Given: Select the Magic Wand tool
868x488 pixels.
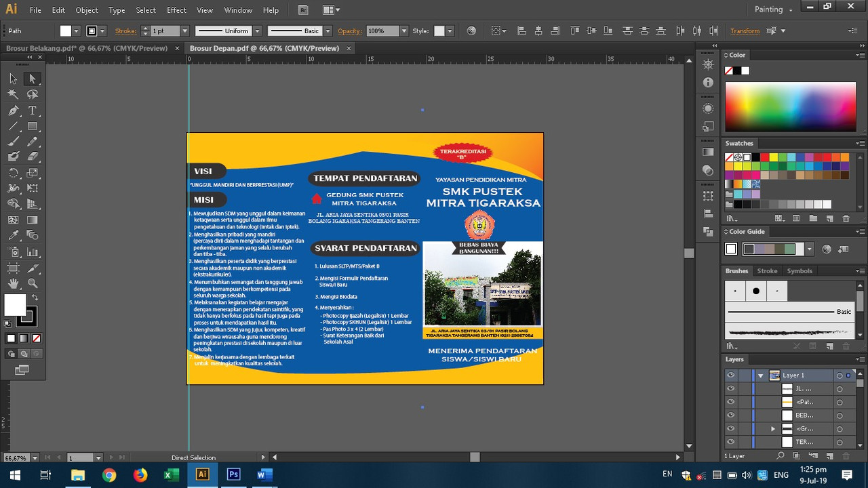Looking at the screenshot, I should point(14,94).
